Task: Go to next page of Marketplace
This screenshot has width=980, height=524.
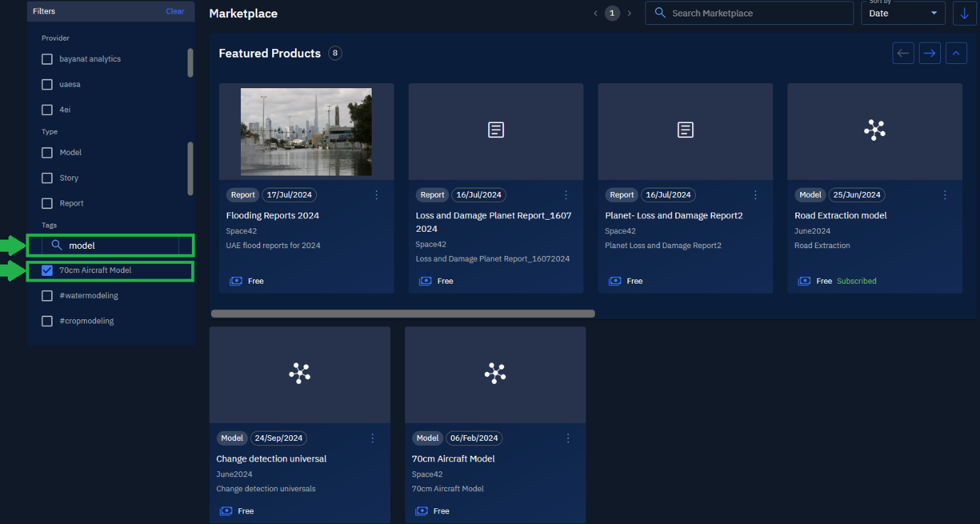Action: click(x=629, y=14)
